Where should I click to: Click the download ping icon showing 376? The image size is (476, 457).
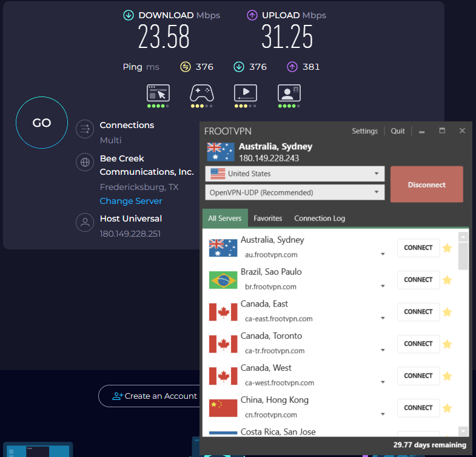click(x=239, y=67)
